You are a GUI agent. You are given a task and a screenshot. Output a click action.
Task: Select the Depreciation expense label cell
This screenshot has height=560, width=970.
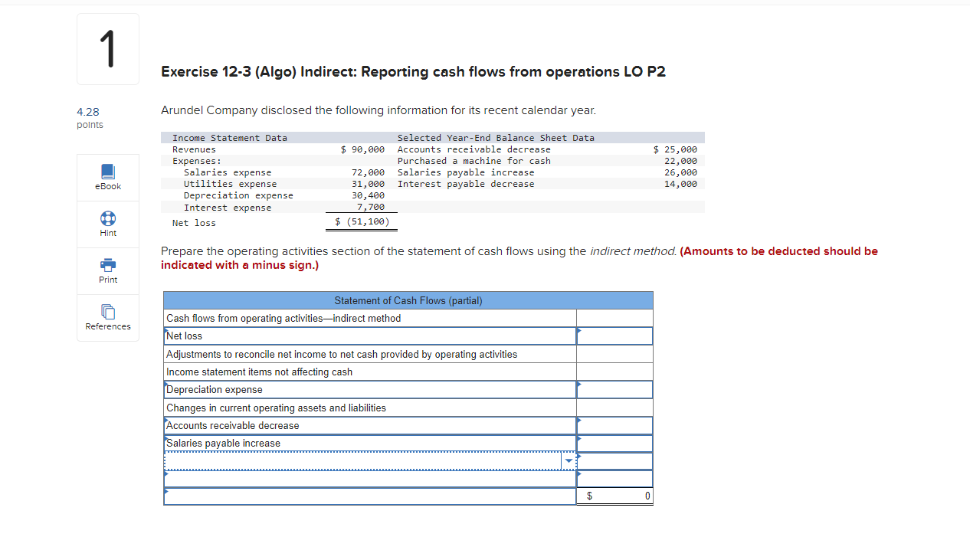click(370, 390)
